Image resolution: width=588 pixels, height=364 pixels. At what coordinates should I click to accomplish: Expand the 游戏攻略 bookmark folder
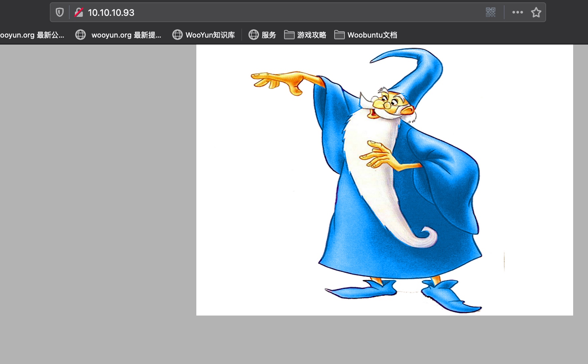(x=305, y=35)
